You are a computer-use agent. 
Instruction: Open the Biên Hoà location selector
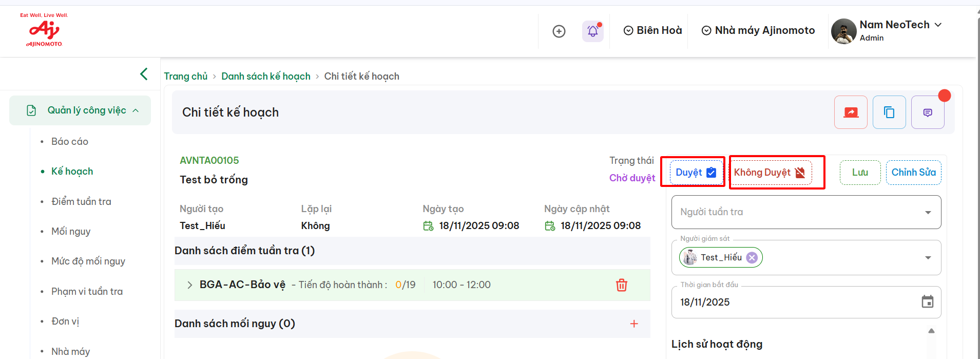pos(652,31)
